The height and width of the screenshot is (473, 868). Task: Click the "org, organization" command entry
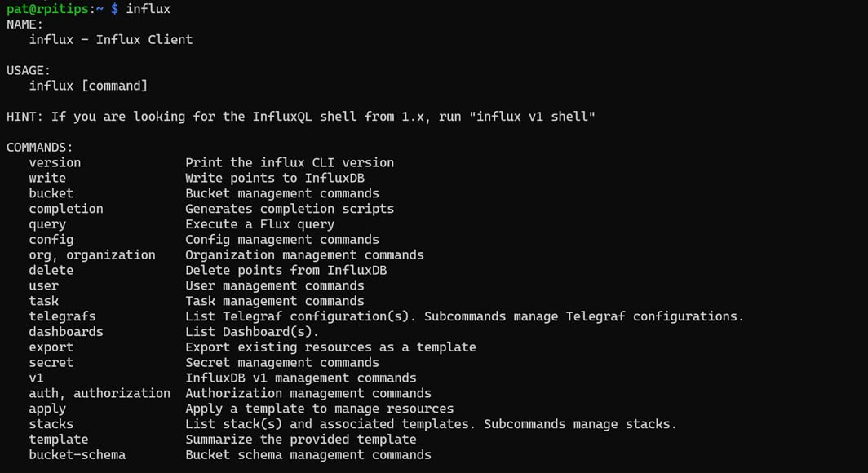[92, 254]
